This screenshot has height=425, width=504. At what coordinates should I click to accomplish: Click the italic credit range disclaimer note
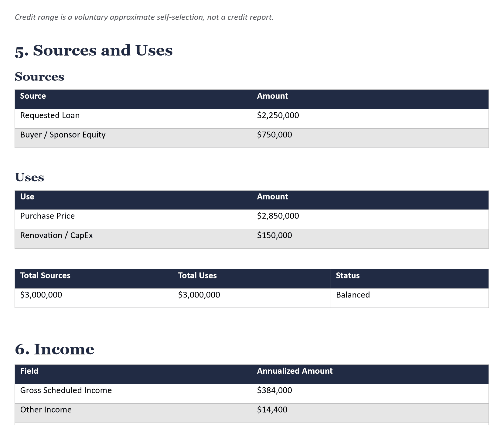[144, 17]
